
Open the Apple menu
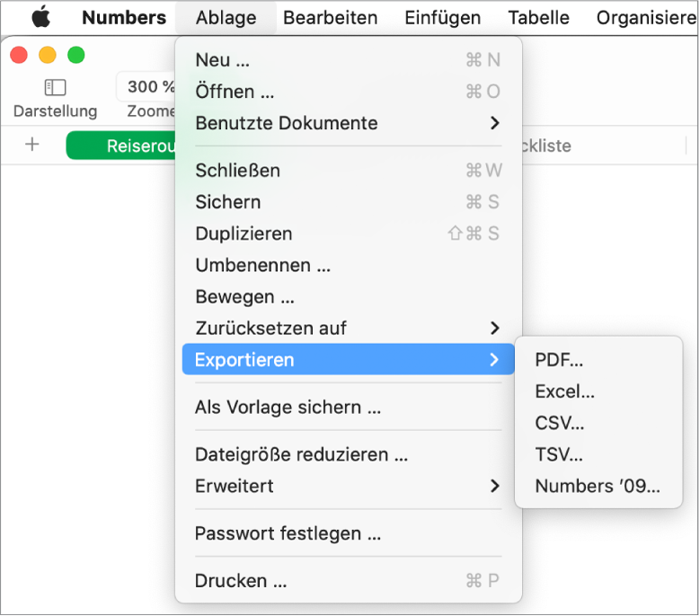(41, 18)
